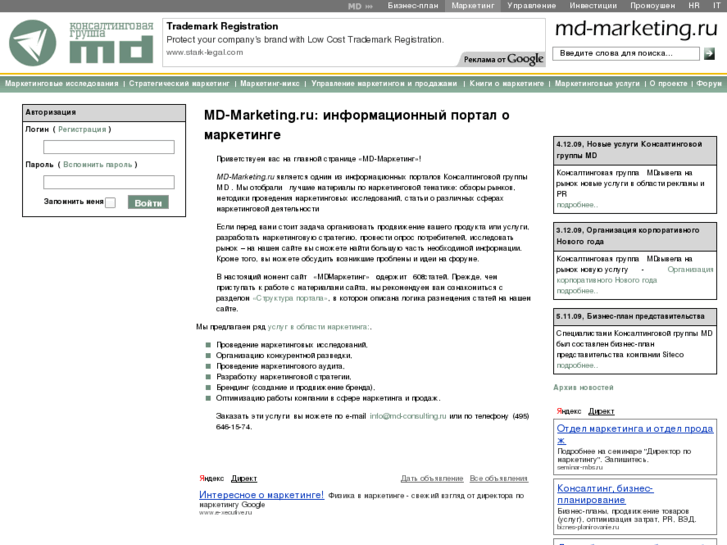Image resolution: width=727 pixels, height=545 pixels.
Task: Focus the Пароль input field
Action: [x=109, y=182]
